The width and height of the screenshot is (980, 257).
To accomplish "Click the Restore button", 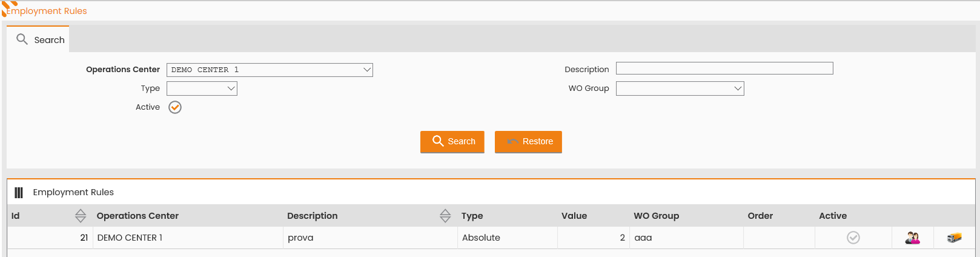I will pyautogui.click(x=528, y=142).
